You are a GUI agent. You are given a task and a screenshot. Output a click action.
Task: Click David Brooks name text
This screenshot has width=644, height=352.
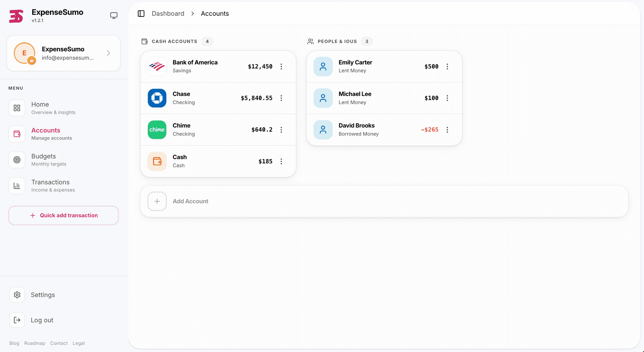tap(357, 125)
